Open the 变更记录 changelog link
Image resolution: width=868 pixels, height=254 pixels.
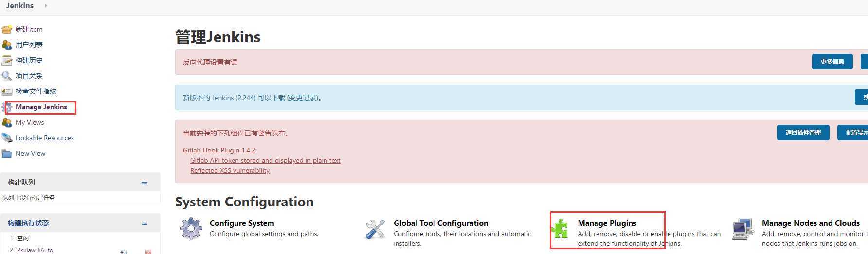point(303,98)
